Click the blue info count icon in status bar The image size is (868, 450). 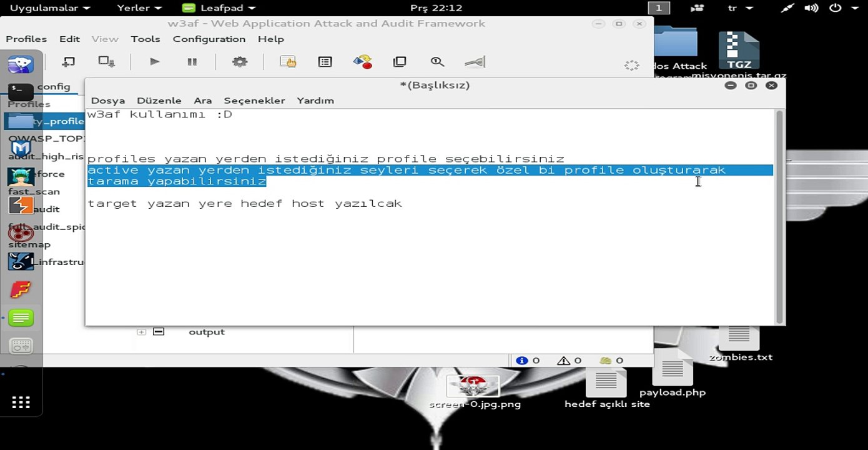pyautogui.click(x=522, y=361)
